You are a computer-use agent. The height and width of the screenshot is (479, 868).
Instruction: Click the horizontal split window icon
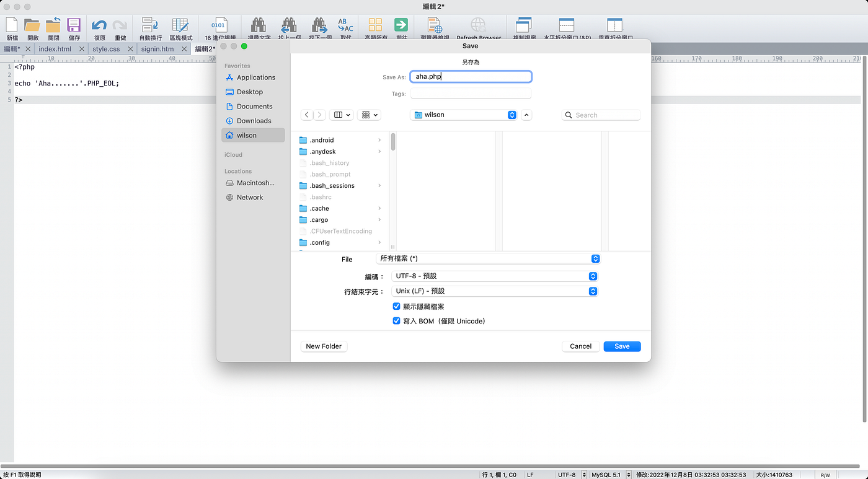[567, 25]
